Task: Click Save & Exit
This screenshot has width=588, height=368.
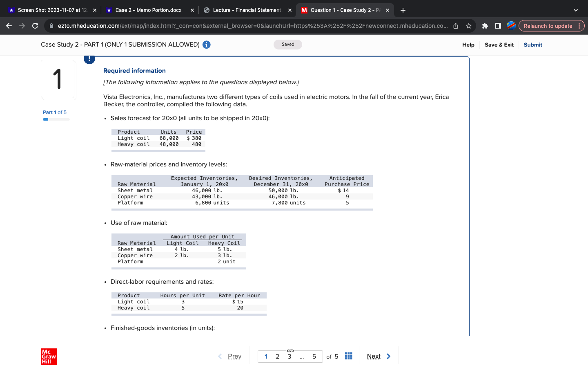Action: [x=499, y=45]
